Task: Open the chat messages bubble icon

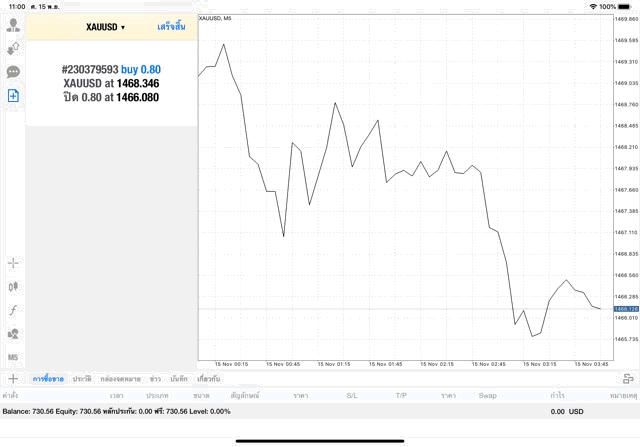Action: click(13, 72)
